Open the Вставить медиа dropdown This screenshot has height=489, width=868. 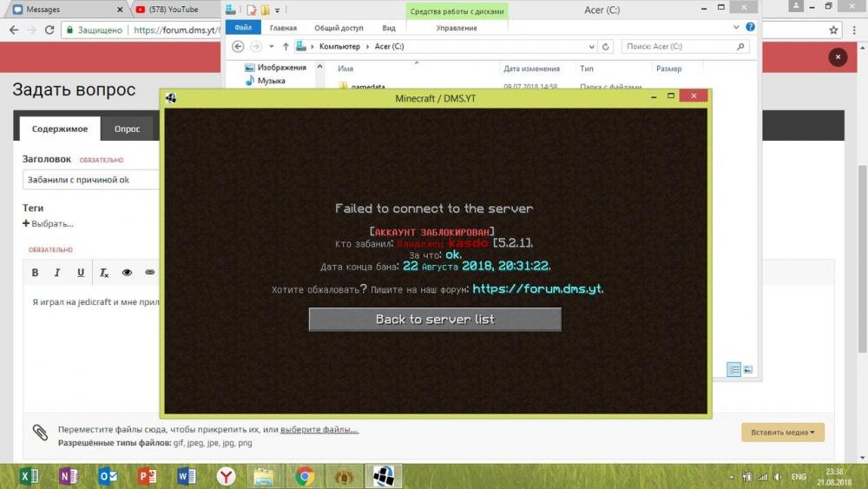click(783, 432)
